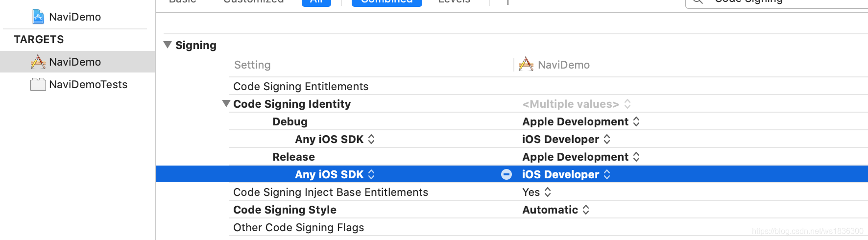Select the Code Signing Inject Base Entitlements row
The height and width of the screenshot is (240, 868).
(x=549, y=192)
